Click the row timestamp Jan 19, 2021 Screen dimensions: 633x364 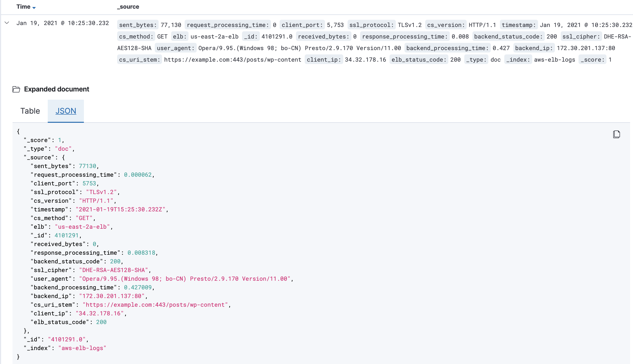pyautogui.click(x=63, y=23)
